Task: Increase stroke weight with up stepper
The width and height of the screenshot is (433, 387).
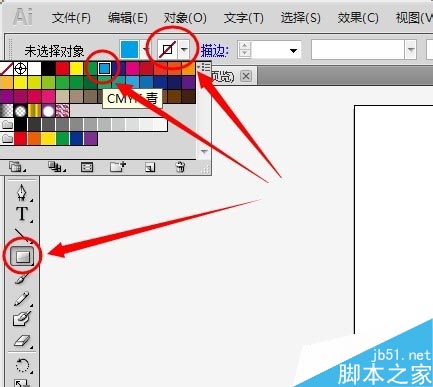Action: 245,46
